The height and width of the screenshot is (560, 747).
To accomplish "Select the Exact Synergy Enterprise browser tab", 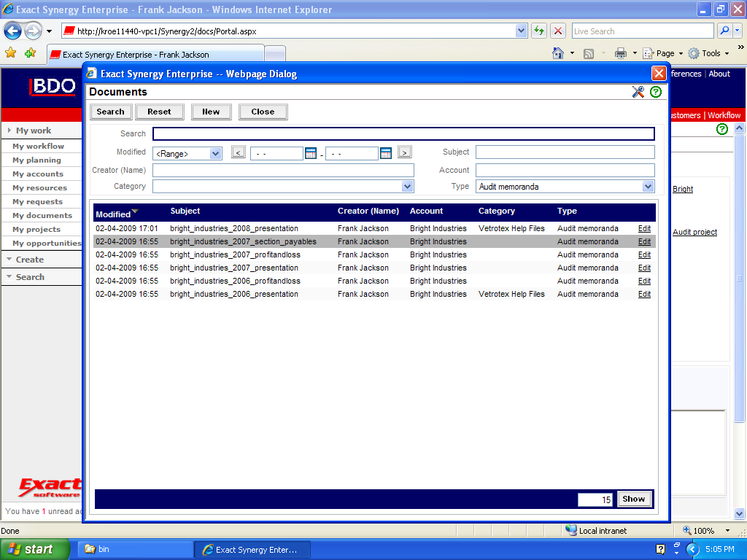I will pyautogui.click(x=156, y=54).
